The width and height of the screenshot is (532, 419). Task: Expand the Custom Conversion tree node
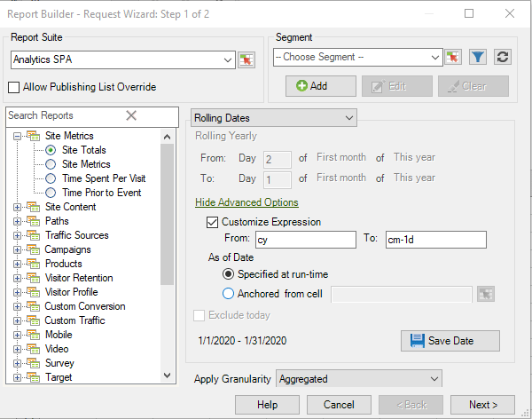click(x=17, y=307)
